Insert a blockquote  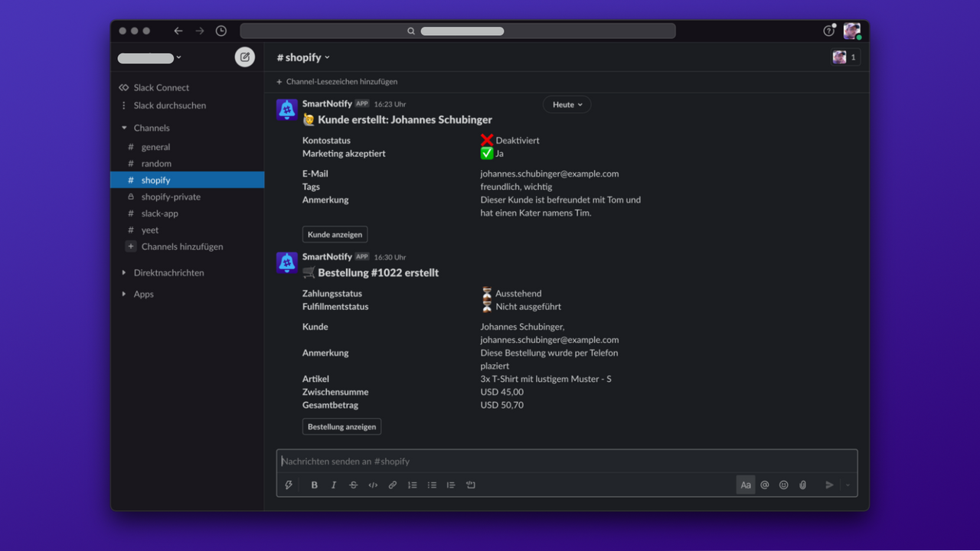(451, 484)
